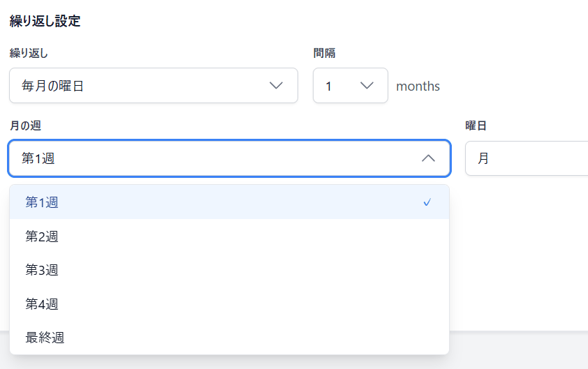Click the chevron arrow beside 毎月の曜日

[276, 86]
